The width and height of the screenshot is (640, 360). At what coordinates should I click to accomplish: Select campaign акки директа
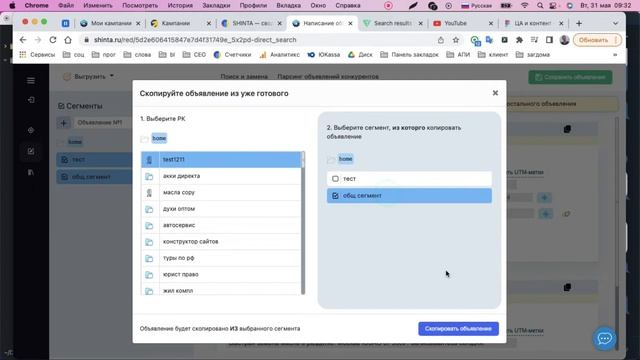(x=221, y=176)
